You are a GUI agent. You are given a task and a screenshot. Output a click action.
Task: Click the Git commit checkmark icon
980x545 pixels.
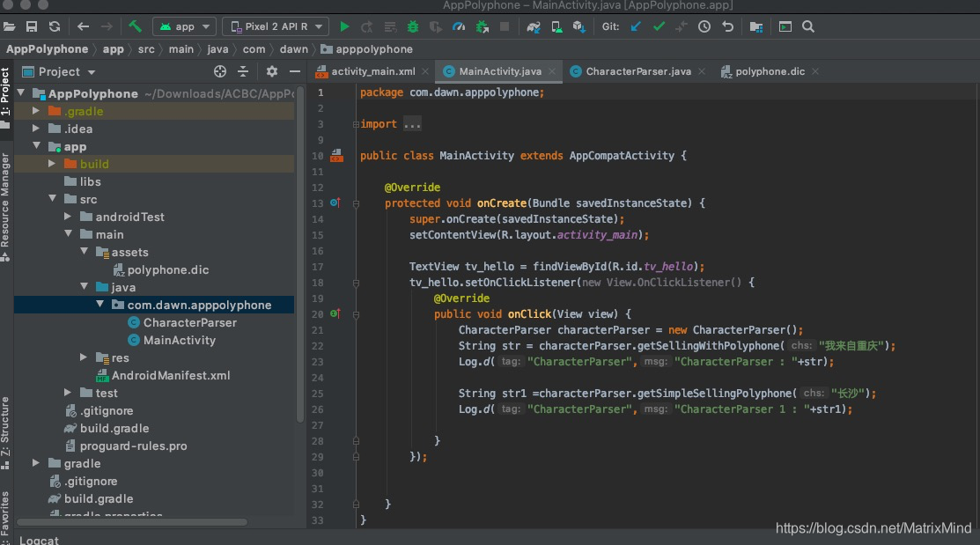pyautogui.click(x=659, y=27)
